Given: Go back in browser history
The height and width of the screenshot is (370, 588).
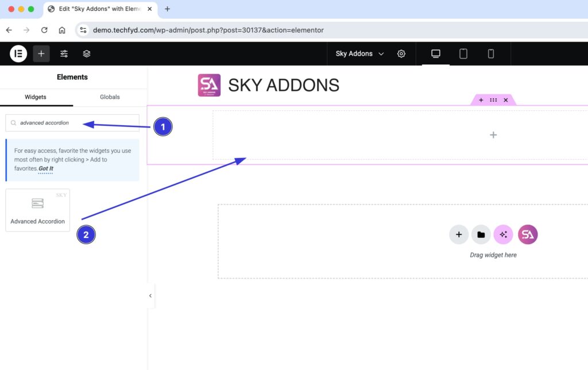Looking at the screenshot, I should point(9,30).
